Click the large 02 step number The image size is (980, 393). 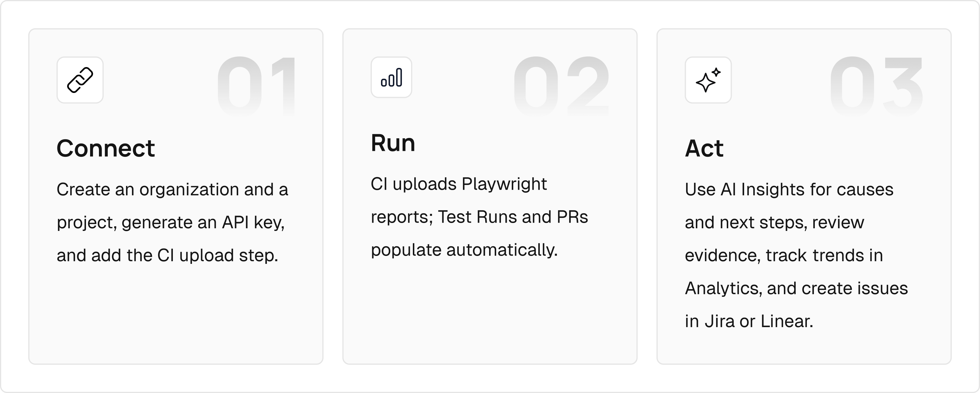561,86
